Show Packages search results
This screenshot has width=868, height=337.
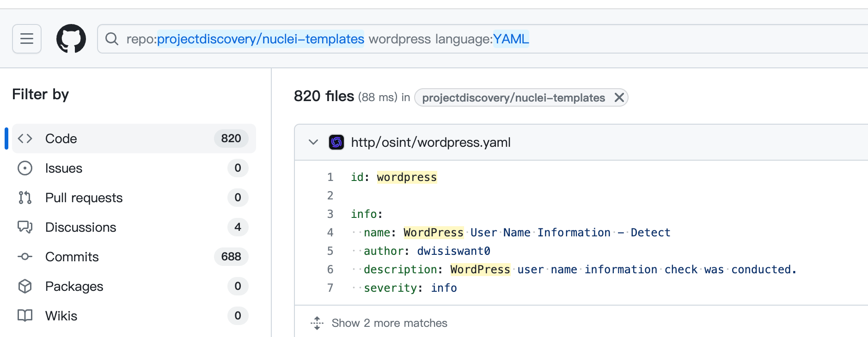coord(74,286)
